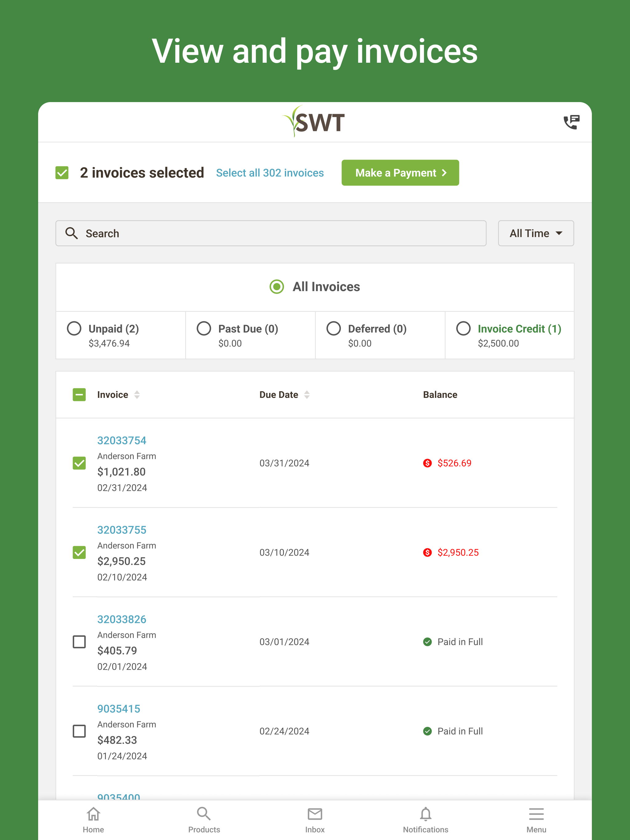Open the All Time dropdown
This screenshot has height=840, width=630.
click(536, 233)
